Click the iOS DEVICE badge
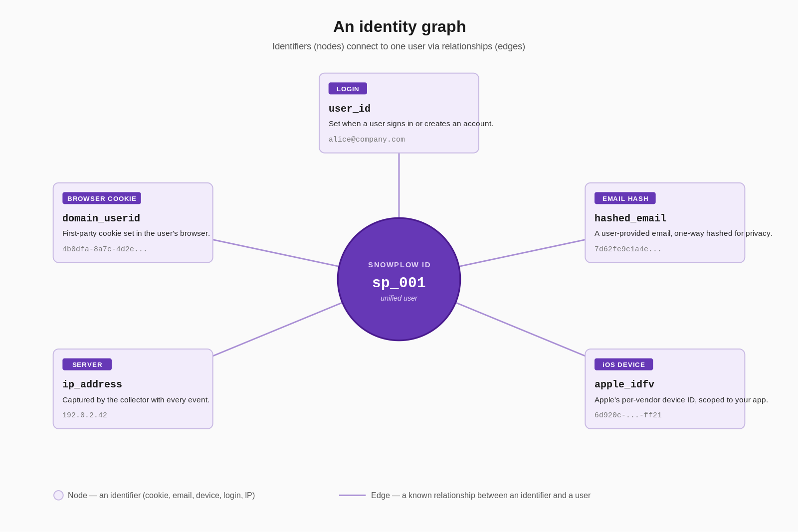The image size is (798, 532). pos(623,364)
